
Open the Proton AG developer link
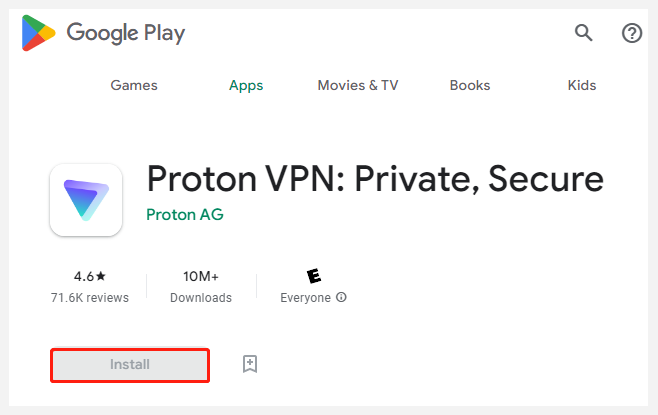point(185,214)
